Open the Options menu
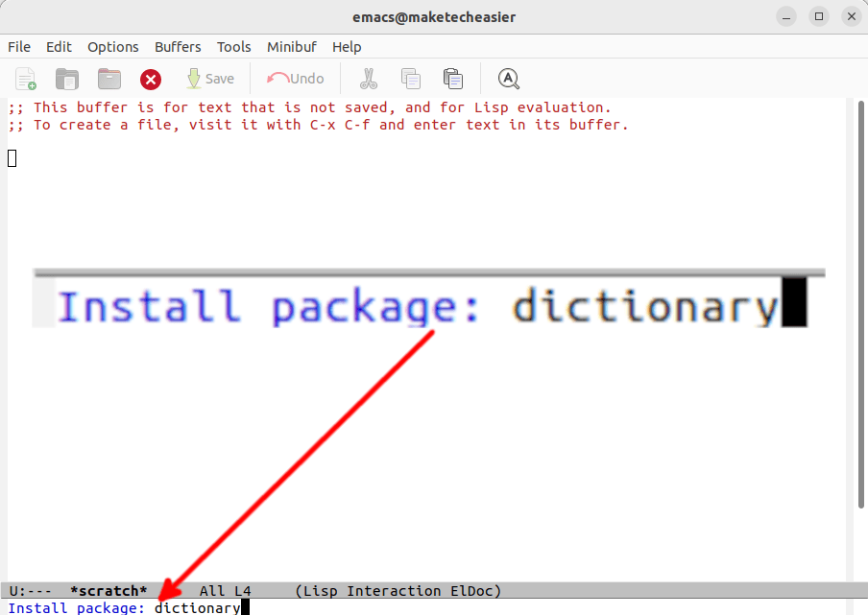This screenshot has height=615, width=868. coord(112,46)
